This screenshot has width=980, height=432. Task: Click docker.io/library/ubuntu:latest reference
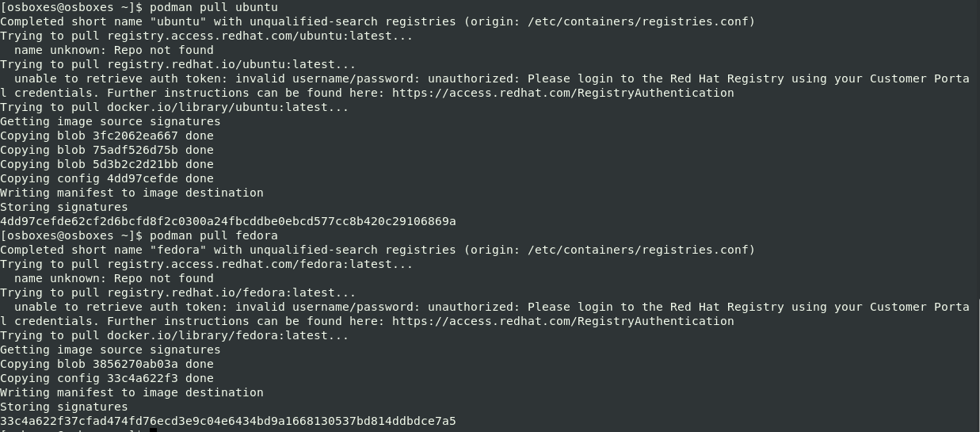pyautogui.click(x=217, y=107)
